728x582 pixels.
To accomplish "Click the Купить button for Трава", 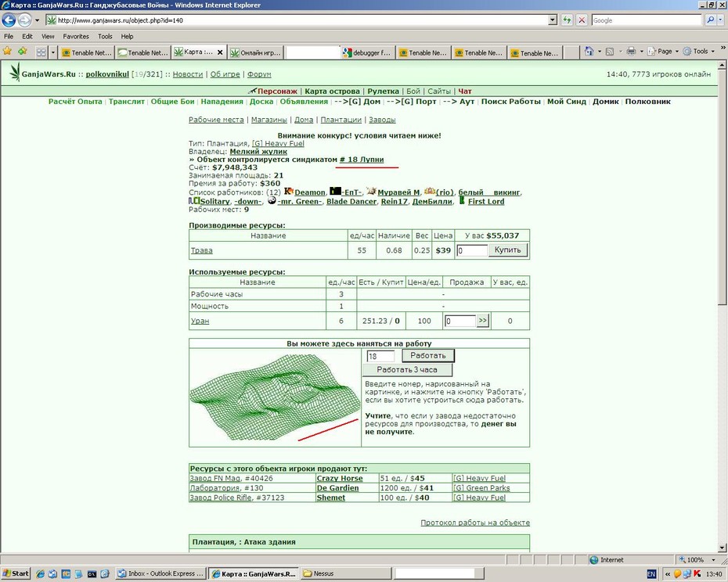I will (x=507, y=250).
